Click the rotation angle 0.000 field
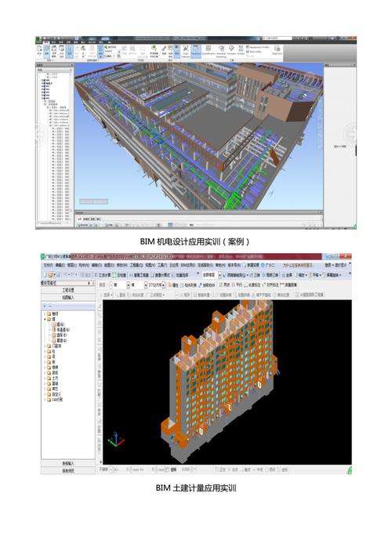The width and height of the screenshot is (392, 554). click(185, 469)
